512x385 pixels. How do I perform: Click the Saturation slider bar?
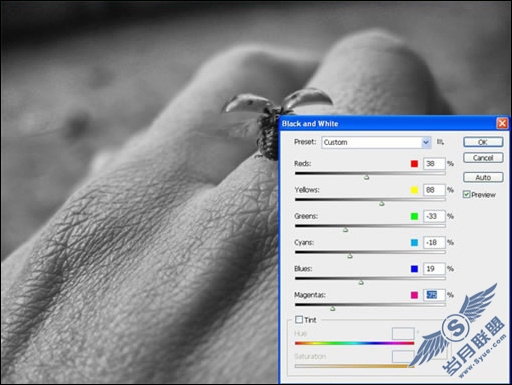pyautogui.click(x=354, y=366)
